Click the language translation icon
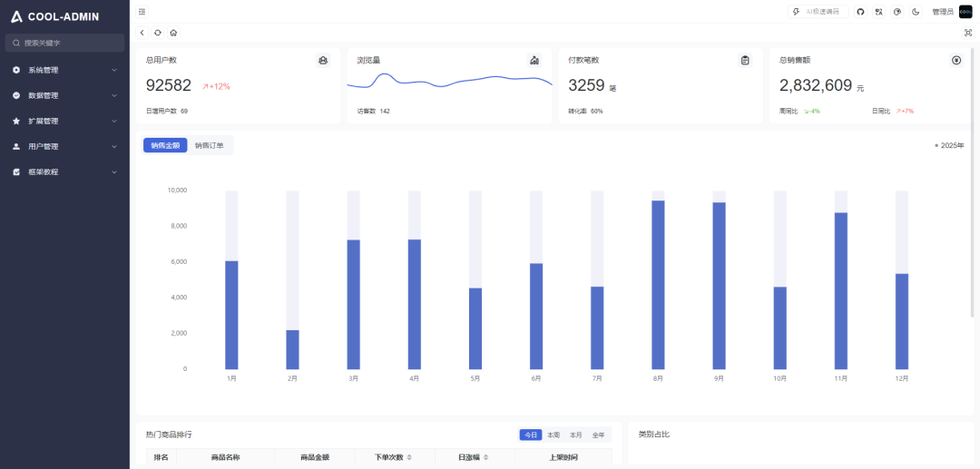 point(878,12)
